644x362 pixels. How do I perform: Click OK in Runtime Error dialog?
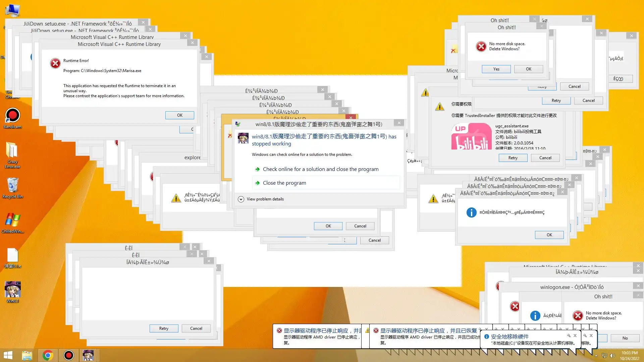(x=179, y=115)
